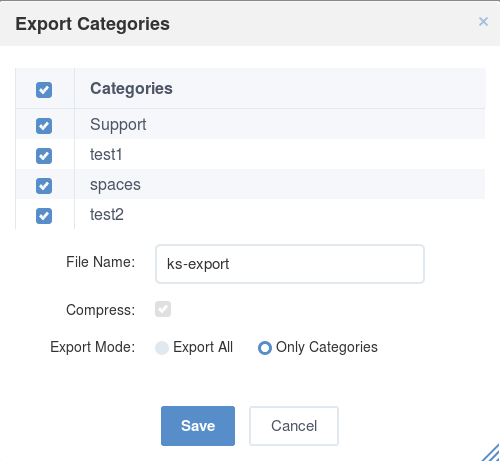
Task: Click the Categories column header
Action: point(131,89)
